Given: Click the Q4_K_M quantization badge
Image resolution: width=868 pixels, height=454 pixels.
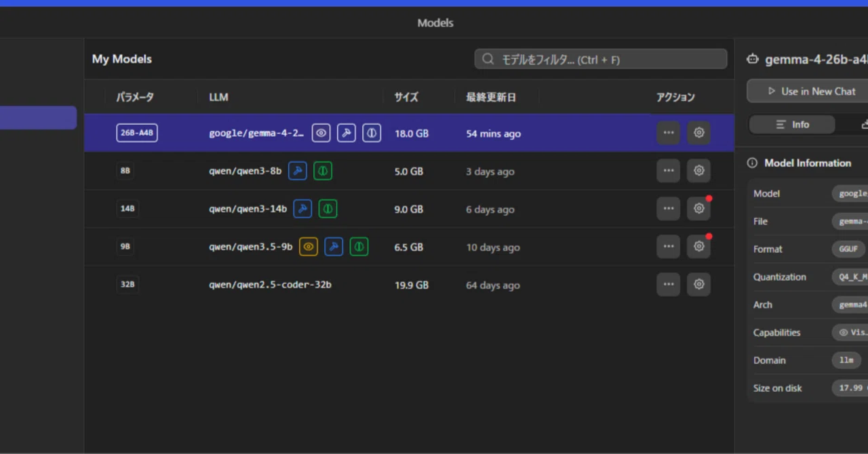Looking at the screenshot, I should pos(850,276).
